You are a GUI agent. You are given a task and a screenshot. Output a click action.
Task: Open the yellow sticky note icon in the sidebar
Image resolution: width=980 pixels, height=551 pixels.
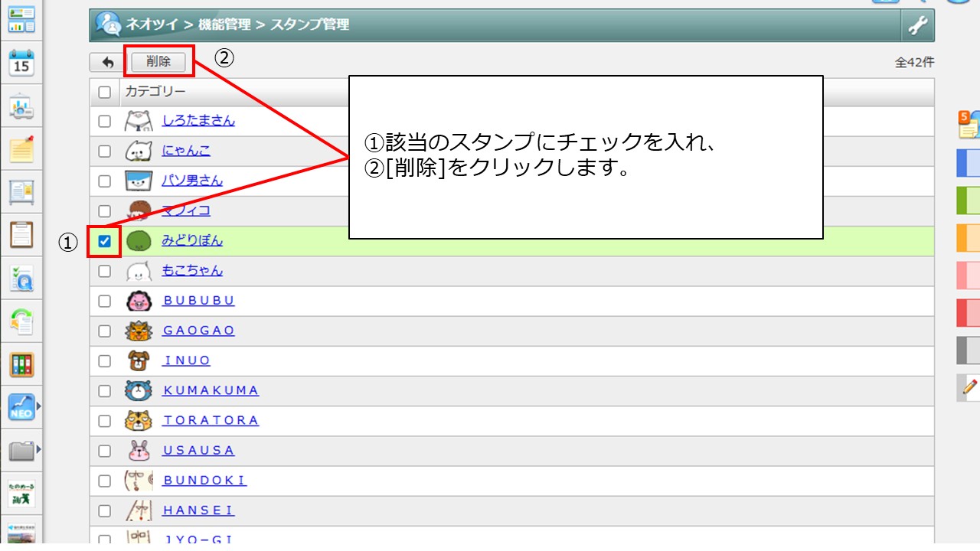click(x=21, y=149)
